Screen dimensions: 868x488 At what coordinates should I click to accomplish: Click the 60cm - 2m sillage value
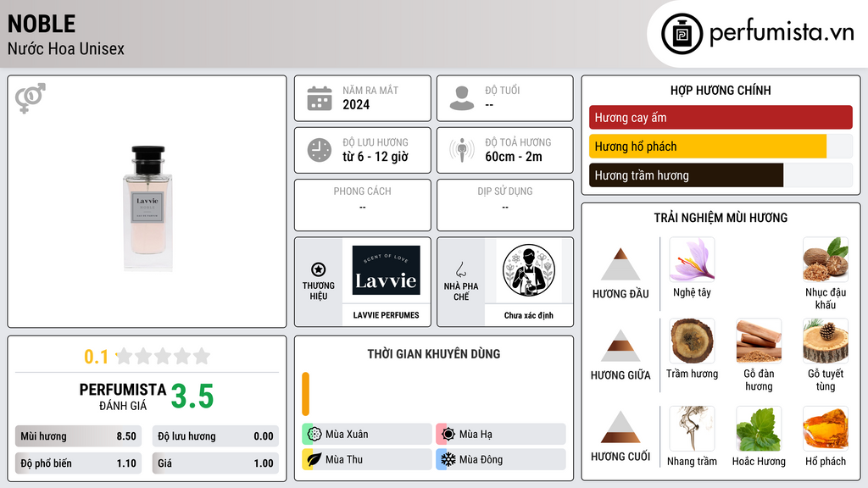pyautogui.click(x=514, y=157)
